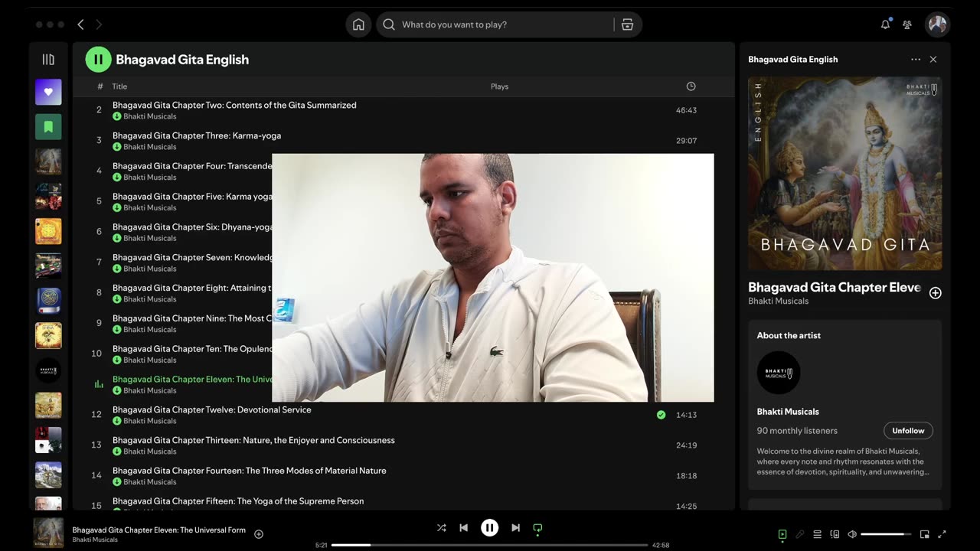Open the miniplayer icon

click(924, 534)
